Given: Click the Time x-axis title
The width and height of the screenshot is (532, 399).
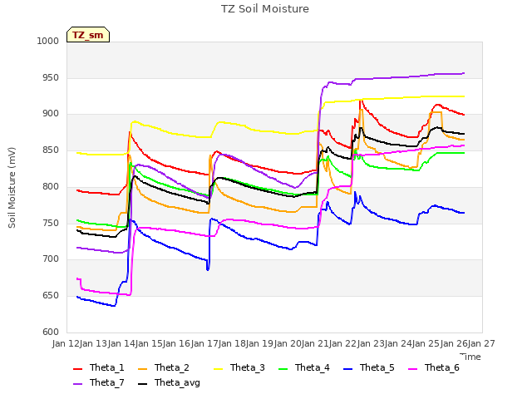Looking at the screenshot, I should (x=471, y=357).
